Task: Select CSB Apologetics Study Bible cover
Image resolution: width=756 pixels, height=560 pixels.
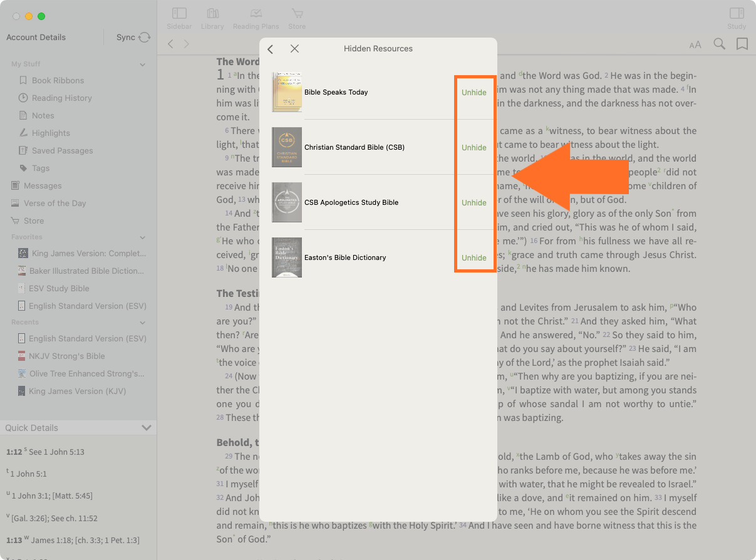Action: point(287,202)
